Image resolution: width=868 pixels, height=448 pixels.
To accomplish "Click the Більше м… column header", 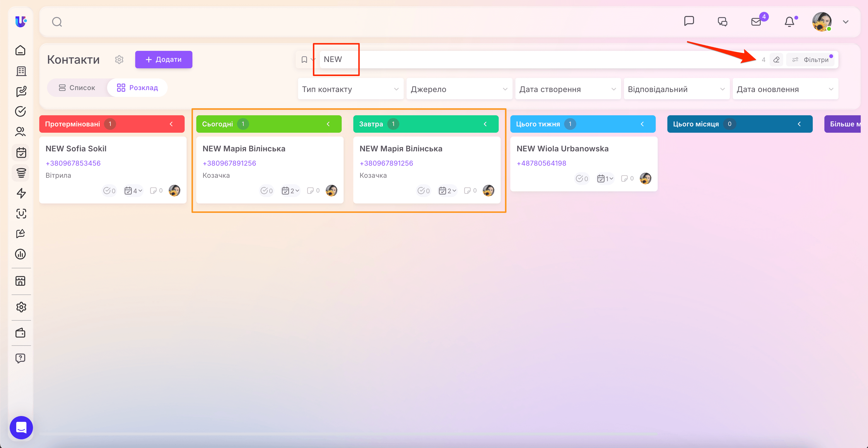I will pyautogui.click(x=842, y=124).
